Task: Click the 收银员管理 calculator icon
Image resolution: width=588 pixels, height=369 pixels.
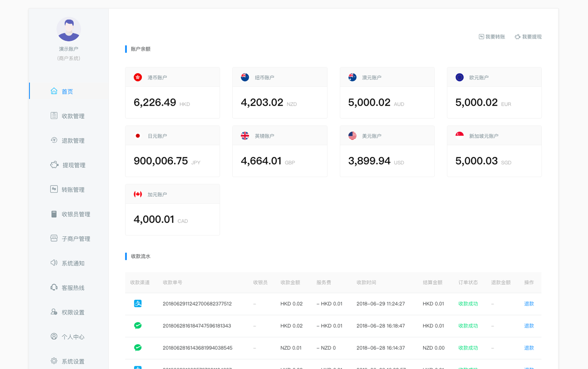Action: (x=54, y=214)
